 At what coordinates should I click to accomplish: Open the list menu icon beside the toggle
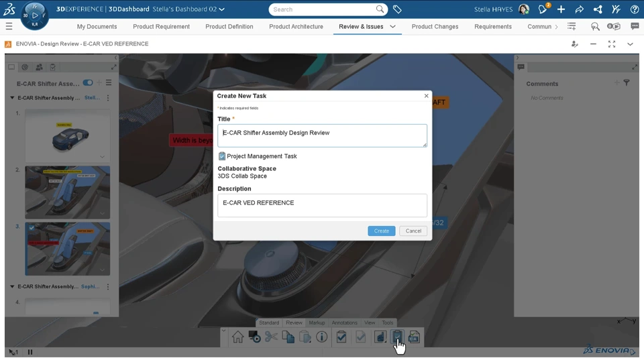[109, 83]
